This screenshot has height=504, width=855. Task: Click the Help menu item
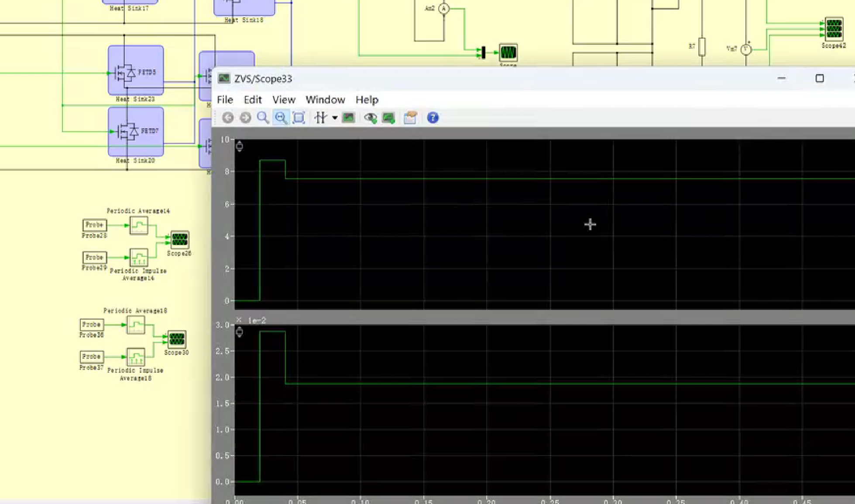click(367, 100)
